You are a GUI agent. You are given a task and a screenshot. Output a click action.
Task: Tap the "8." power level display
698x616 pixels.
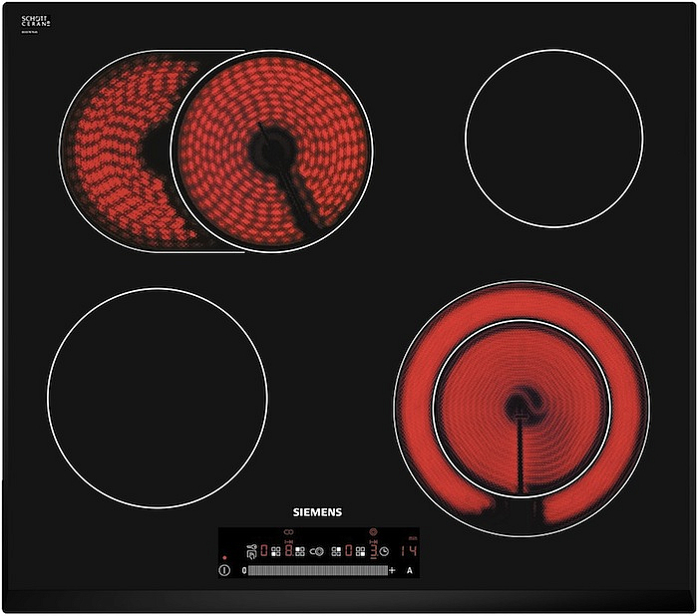tap(288, 551)
